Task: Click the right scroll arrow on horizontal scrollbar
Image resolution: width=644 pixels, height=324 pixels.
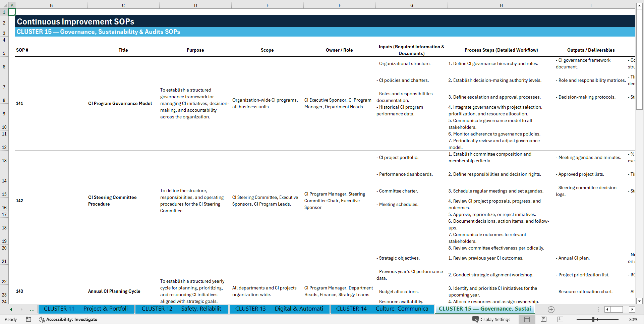Action: pyautogui.click(x=632, y=309)
